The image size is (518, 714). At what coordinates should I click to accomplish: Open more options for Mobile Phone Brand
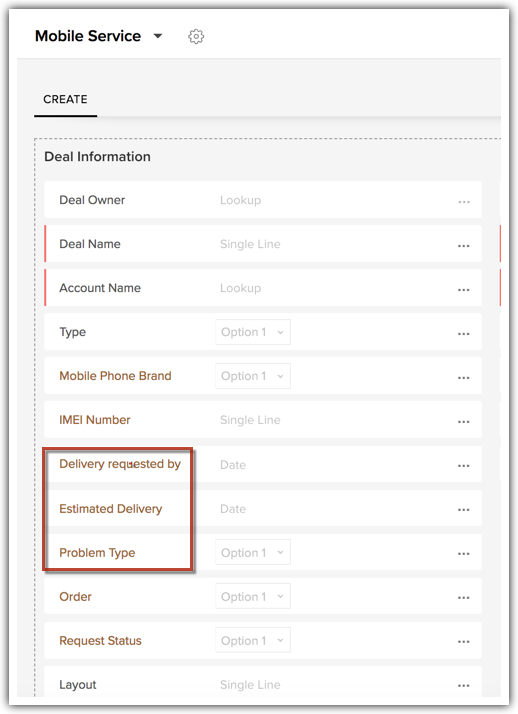point(464,377)
